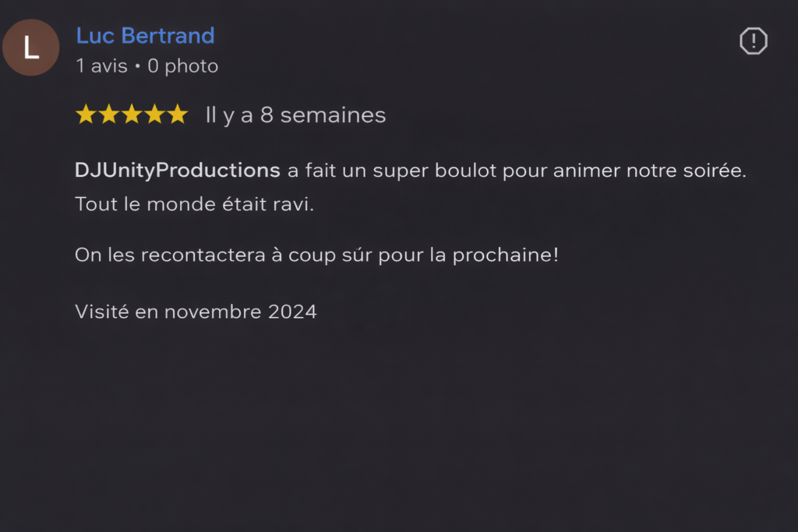798x532 pixels.
Task: Click the report review flag icon
Action: coord(753,41)
